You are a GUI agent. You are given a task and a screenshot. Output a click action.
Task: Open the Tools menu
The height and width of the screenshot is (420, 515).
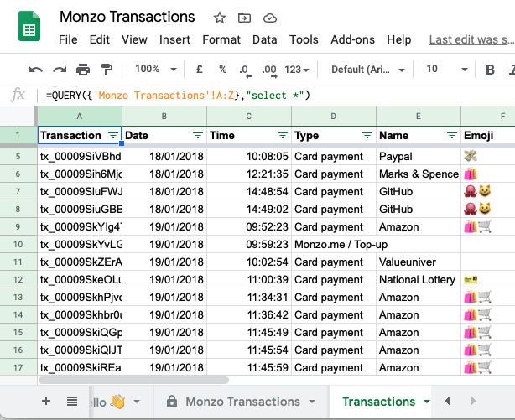(x=304, y=39)
